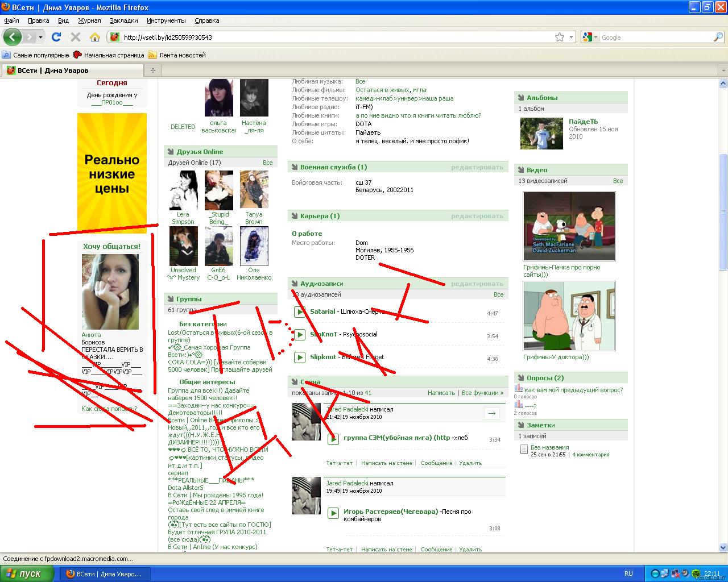Viewport: 728px width, 582px height.
Task: Click Удалить under first wall post
Action: point(470,463)
